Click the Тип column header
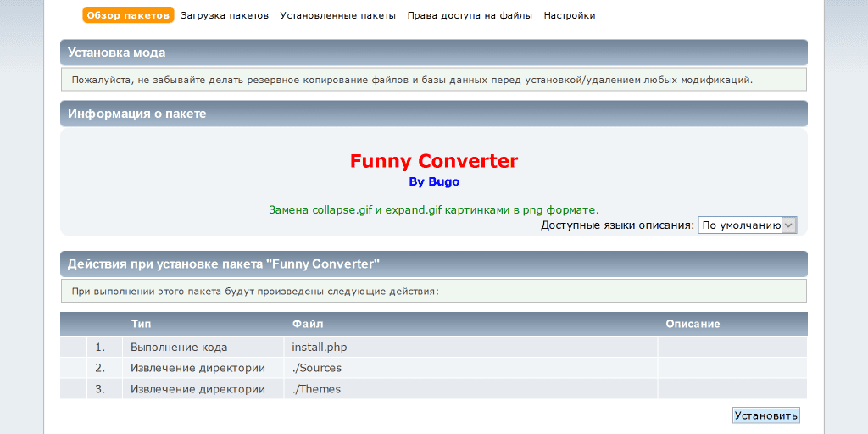The height and width of the screenshot is (434, 868). pos(142,324)
